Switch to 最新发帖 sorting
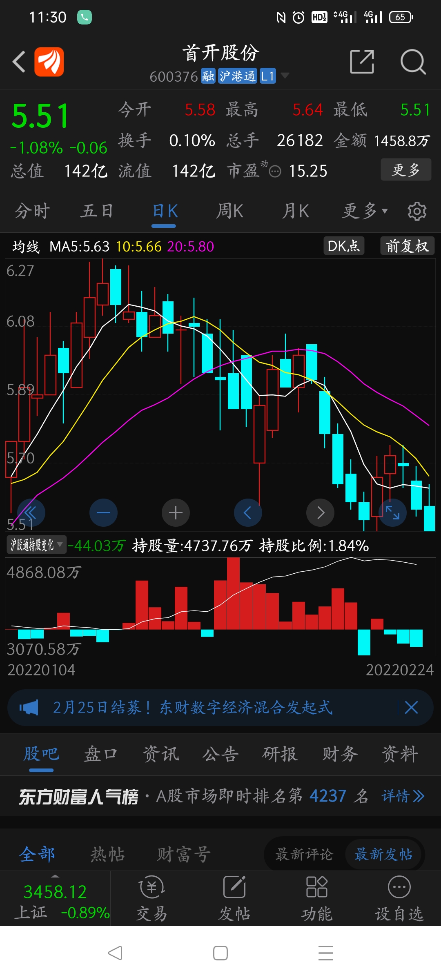The height and width of the screenshot is (980, 441). 383,854
